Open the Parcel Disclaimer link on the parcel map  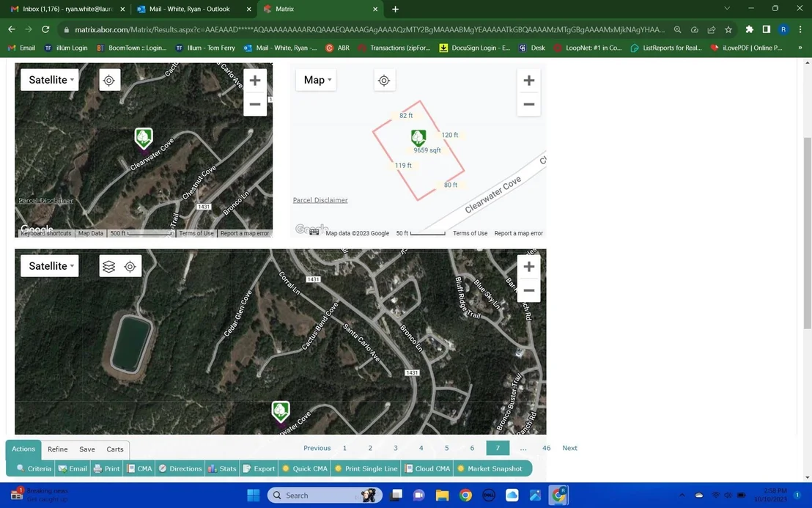pos(320,200)
